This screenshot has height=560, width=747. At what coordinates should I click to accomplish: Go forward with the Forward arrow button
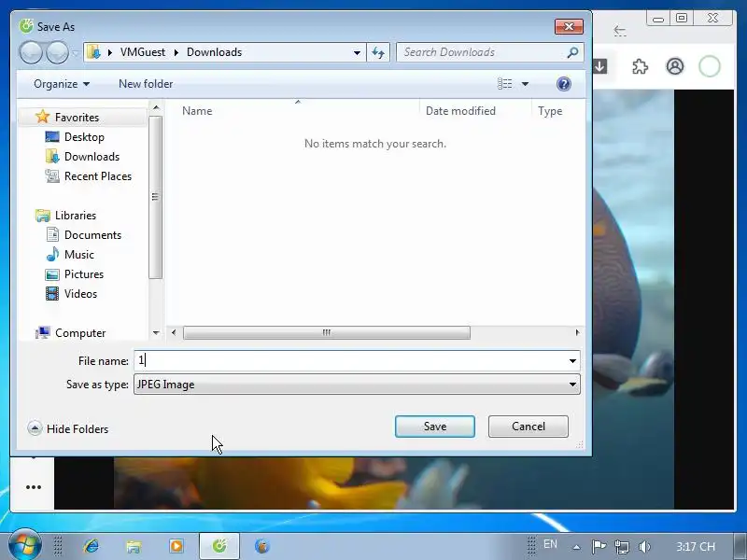pyautogui.click(x=58, y=52)
